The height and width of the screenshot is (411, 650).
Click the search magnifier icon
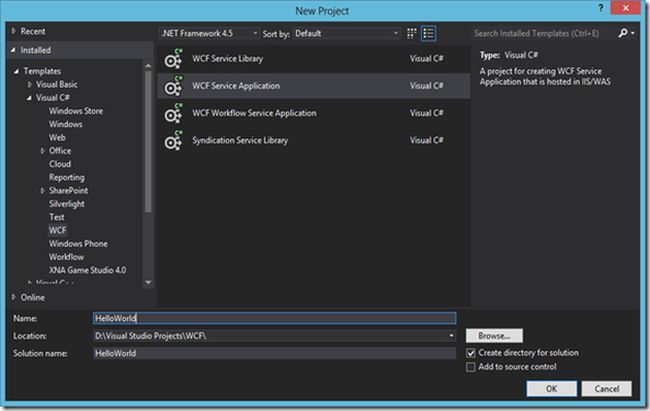623,33
